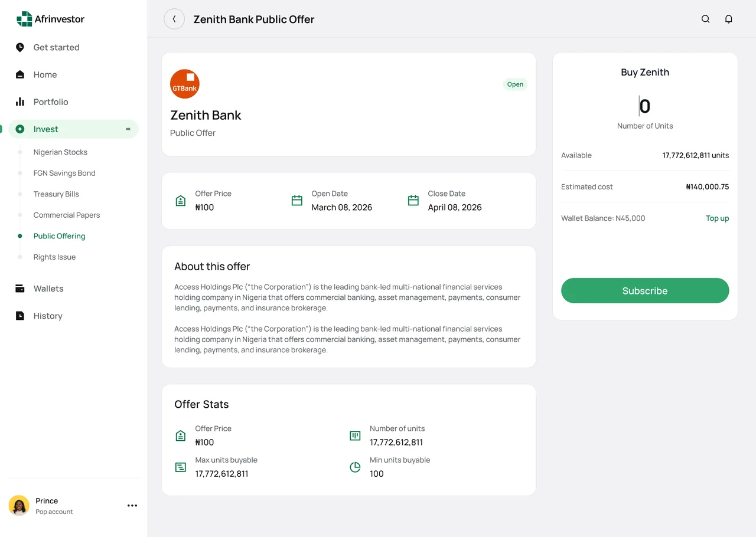Click the Open status badge

click(515, 84)
